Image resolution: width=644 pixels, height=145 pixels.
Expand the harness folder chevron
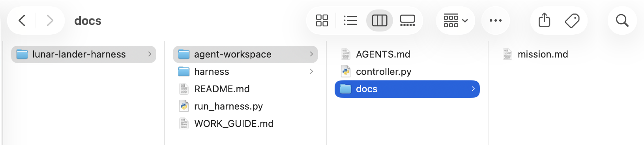click(x=311, y=72)
